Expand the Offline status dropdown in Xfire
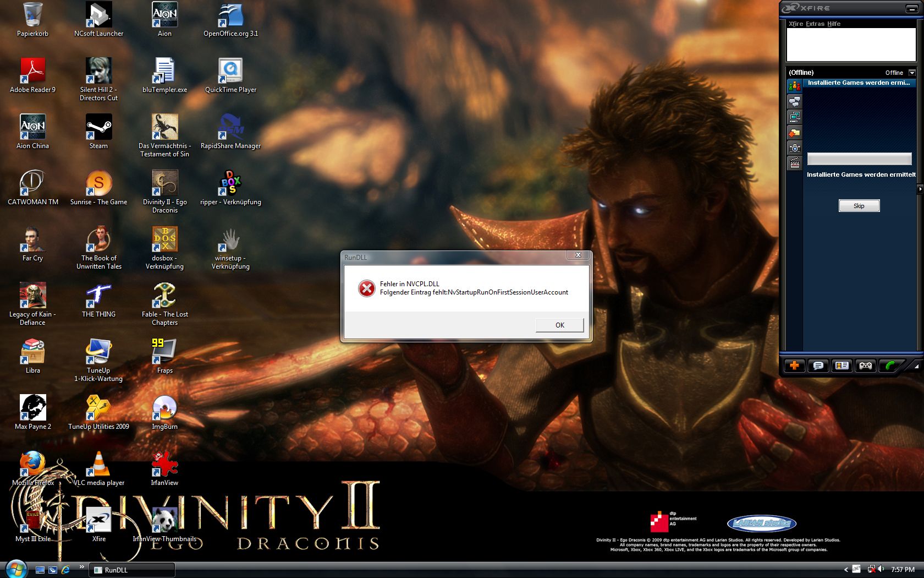Viewport: 924px width, 578px height. tap(912, 73)
